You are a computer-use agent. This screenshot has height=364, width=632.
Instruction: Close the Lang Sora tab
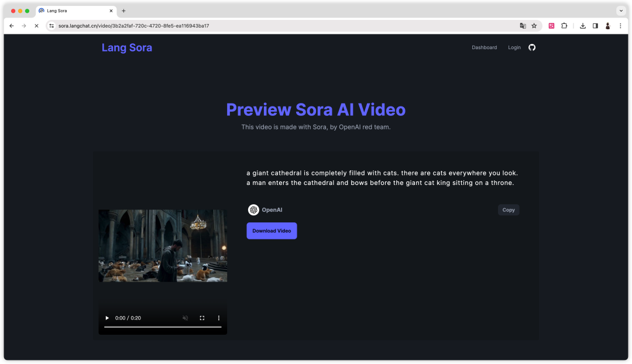coord(111,11)
